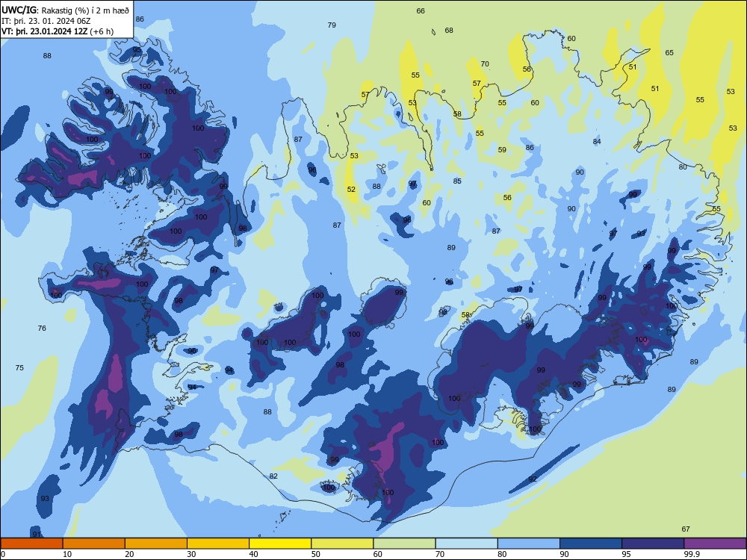Image resolution: width=747 pixels, height=560 pixels.
Task: Click the map humidity value 79
Action: tap(332, 25)
